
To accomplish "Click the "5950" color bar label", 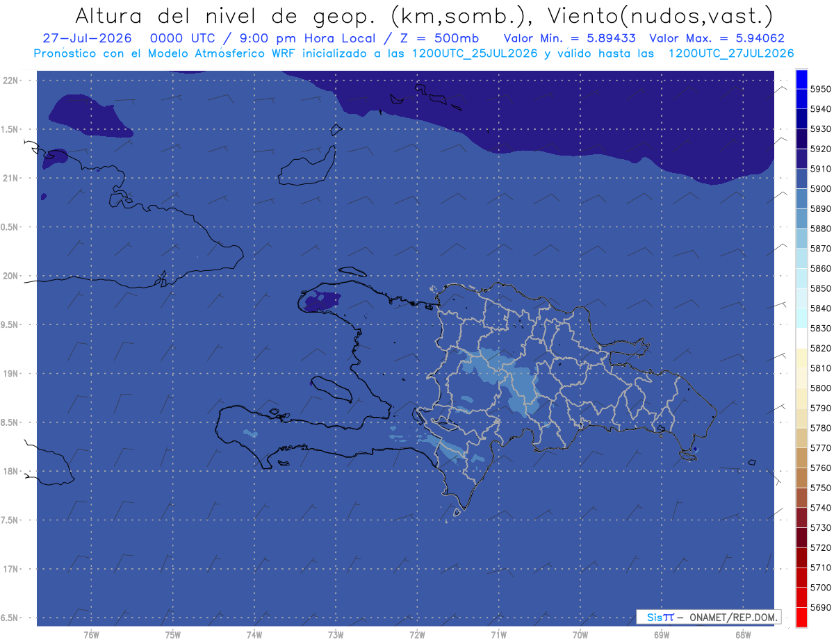I will (x=821, y=89).
